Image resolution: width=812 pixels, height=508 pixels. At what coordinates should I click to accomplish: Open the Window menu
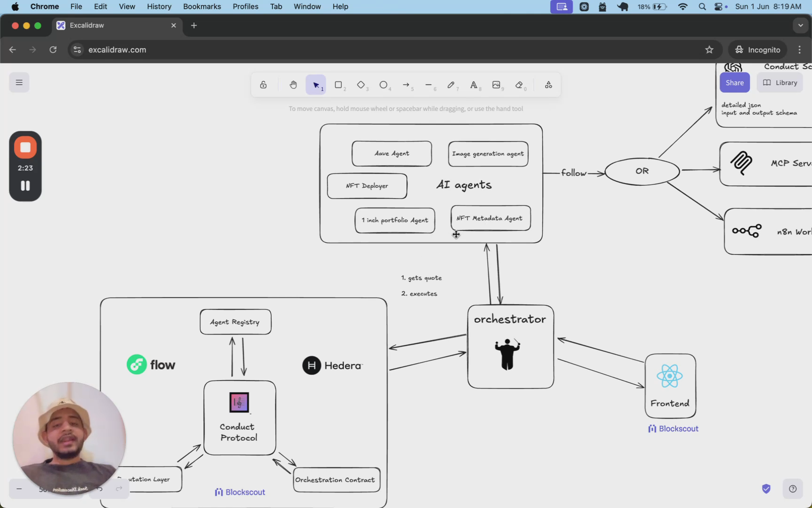pyautogui.click(x=307, y=7)
